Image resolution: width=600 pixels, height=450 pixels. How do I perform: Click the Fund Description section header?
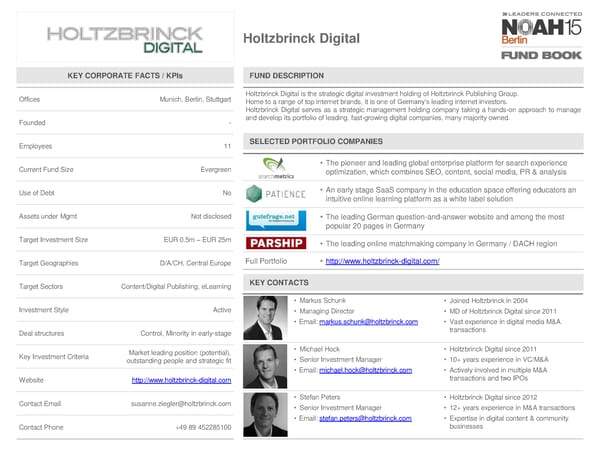286,76
